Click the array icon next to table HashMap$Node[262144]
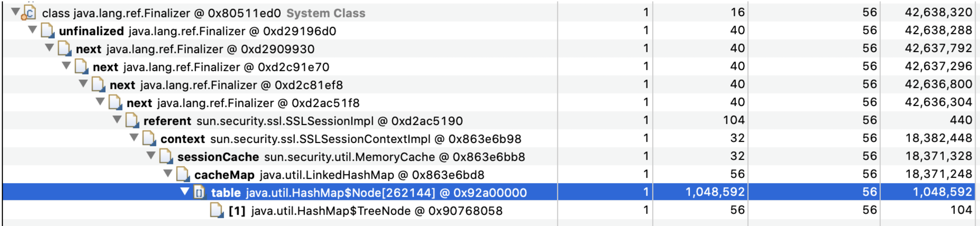 199,192
